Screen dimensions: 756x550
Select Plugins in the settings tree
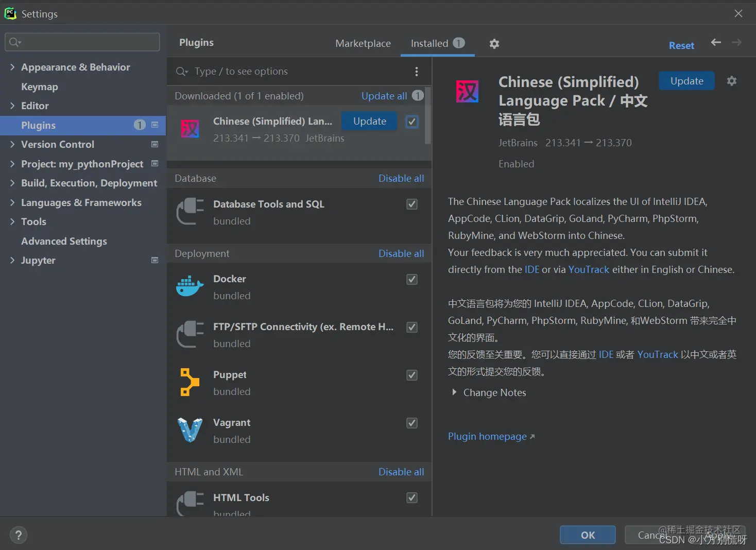point(83,125)
